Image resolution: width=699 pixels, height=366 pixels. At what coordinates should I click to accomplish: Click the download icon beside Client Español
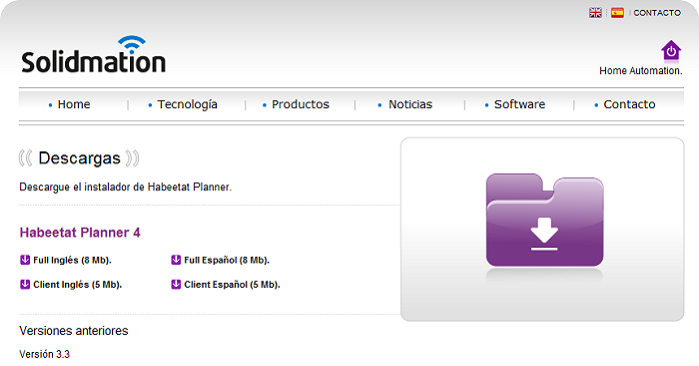(176, 284)
